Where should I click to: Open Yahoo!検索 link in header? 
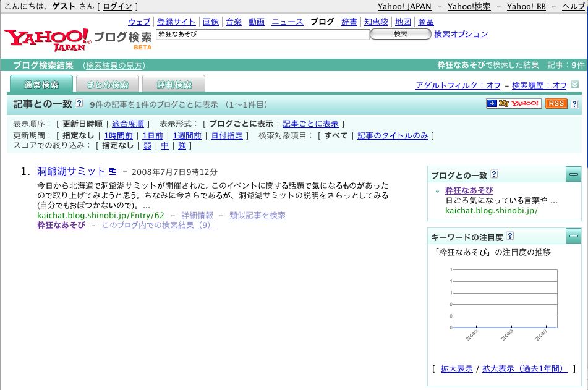click(x=469, y=6)
